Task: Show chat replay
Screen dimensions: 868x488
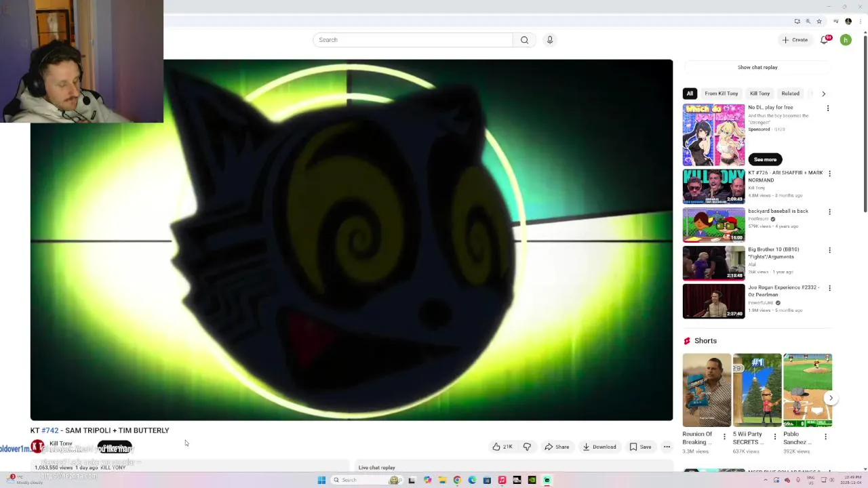Action: 757,67
